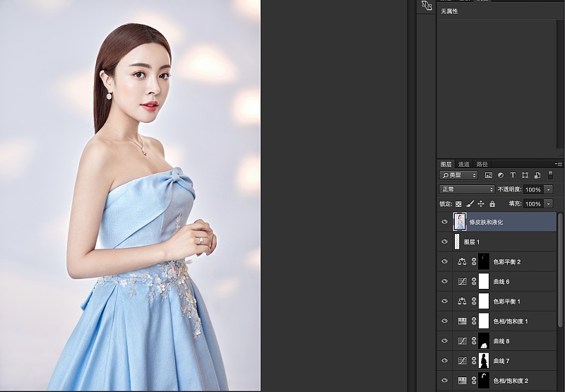Screen dimensions: 565x392
Task: Click the 不透明度 100% value field
Action: pos(534,189)
